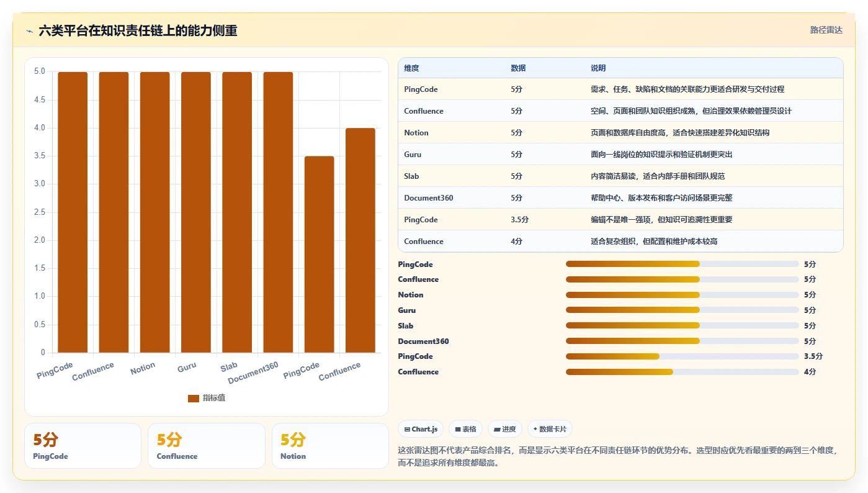Click the Slab cell in the table
868x493 pixels.
point(411,176)
